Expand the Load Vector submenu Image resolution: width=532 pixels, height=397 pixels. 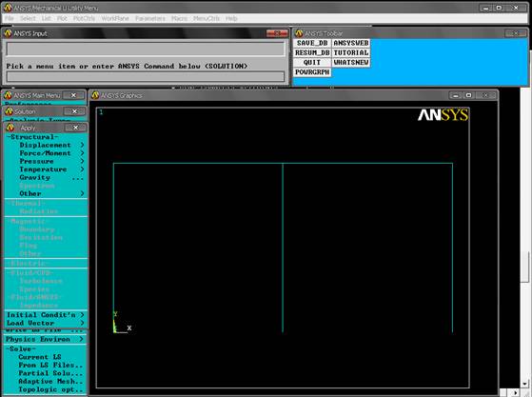[46, 323]
